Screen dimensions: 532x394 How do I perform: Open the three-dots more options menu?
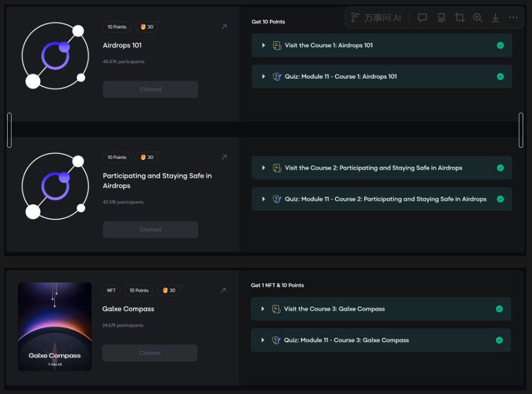click(x=513, y=18)
